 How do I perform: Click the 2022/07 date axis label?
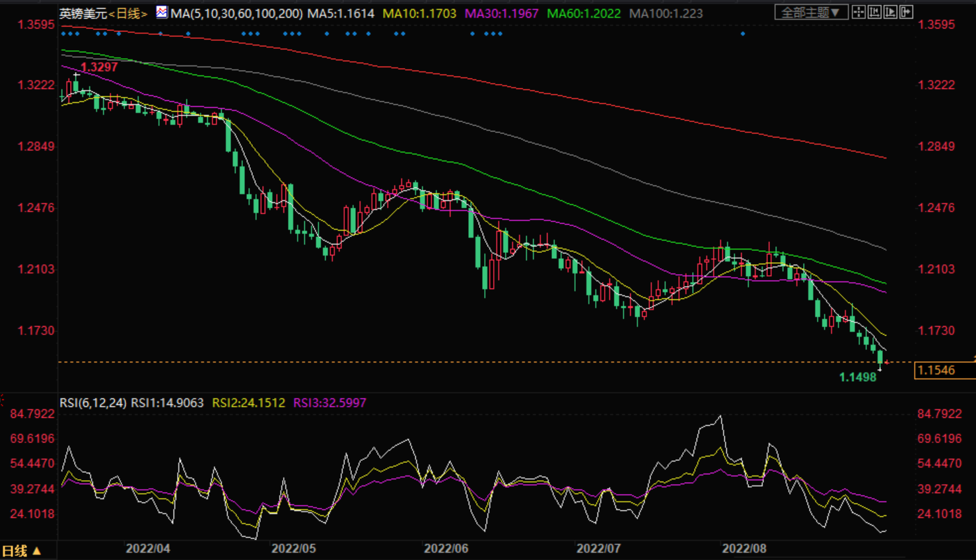[599, 549]
